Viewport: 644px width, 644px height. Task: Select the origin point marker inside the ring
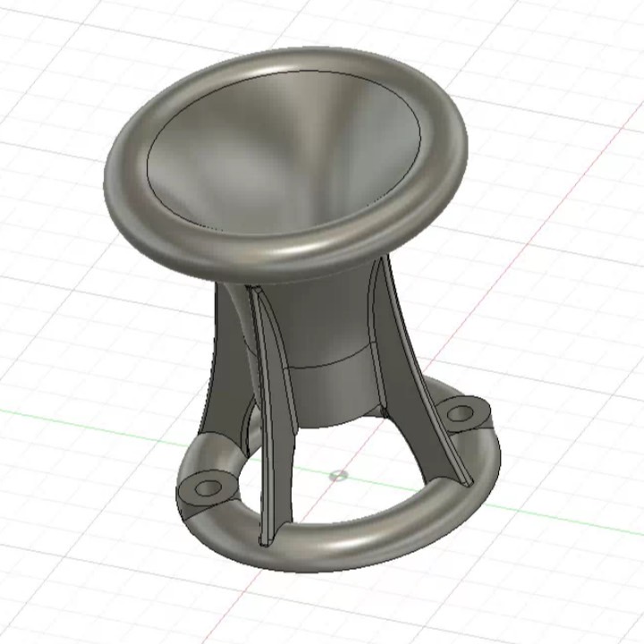pyautogui.click(x=337, y=475)
